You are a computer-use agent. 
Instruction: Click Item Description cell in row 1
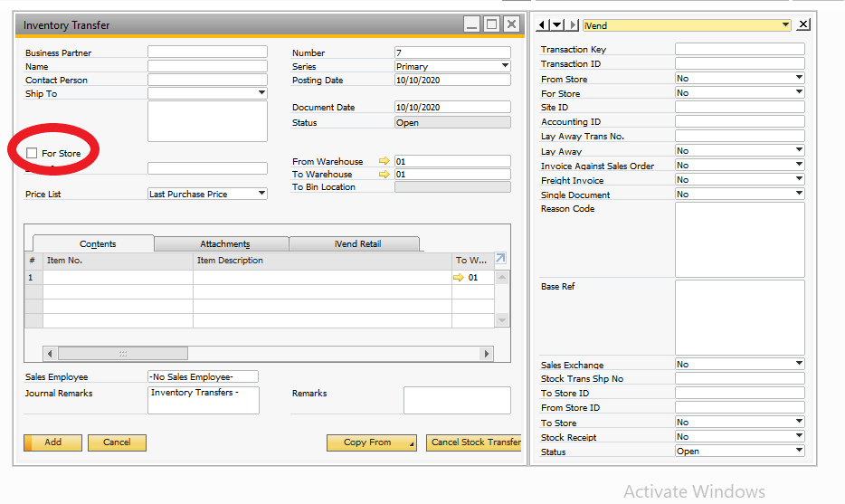(322, 278)
